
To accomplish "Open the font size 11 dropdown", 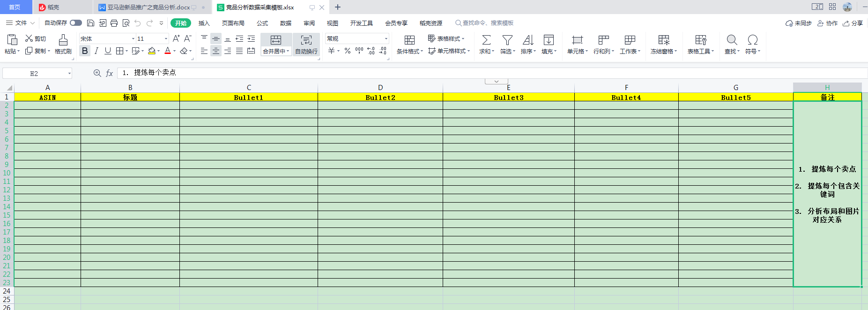I will (x=166, y=38).
